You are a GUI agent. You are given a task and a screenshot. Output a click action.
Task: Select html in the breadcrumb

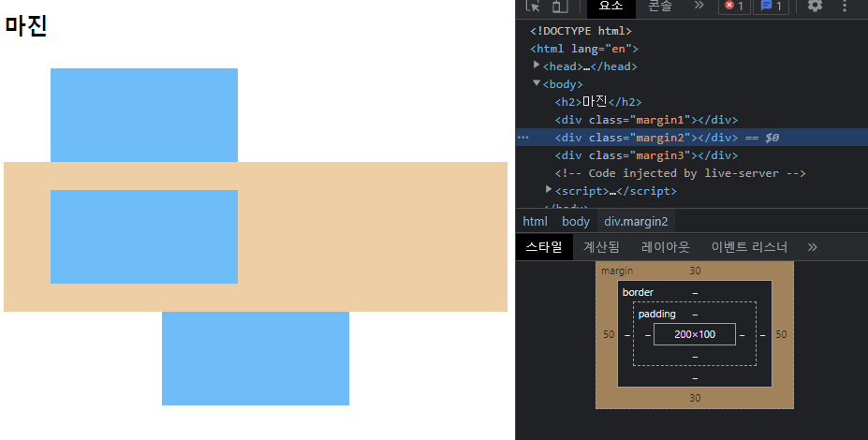click(535, 221)
